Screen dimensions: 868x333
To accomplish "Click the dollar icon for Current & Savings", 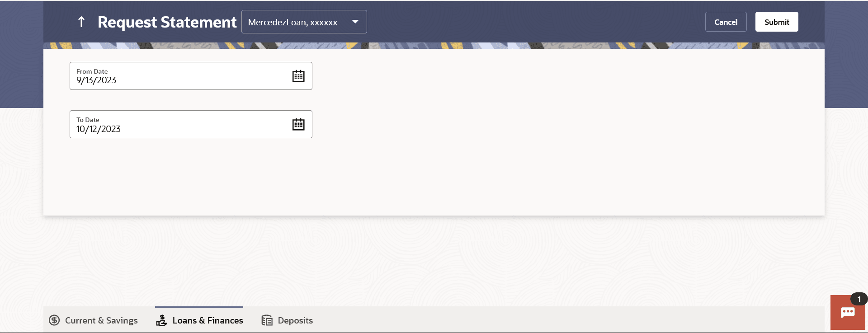I will pyautogui.click(x=54, y=320).
